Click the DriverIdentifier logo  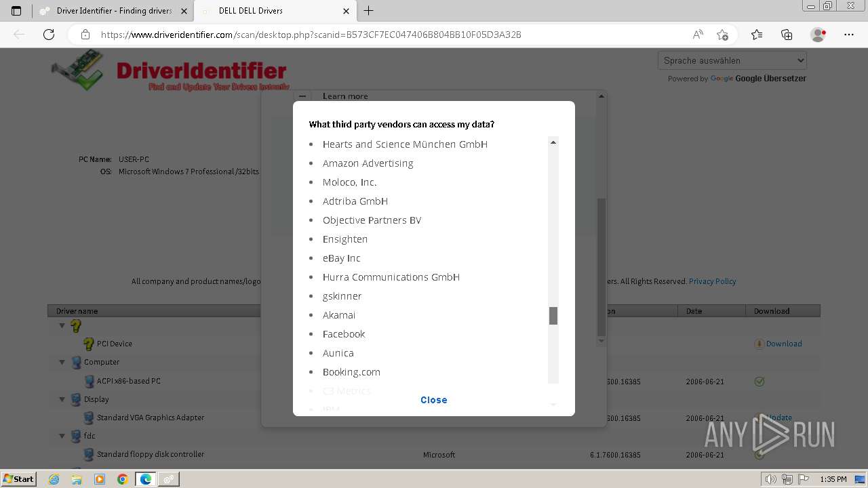pyautogui.click(x=170, y=71)
